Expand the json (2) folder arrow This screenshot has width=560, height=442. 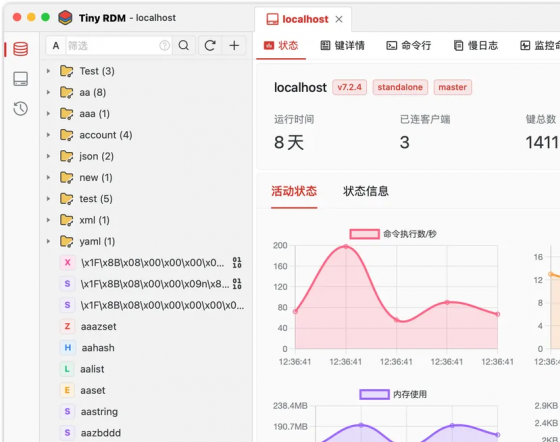pos(49,156)
